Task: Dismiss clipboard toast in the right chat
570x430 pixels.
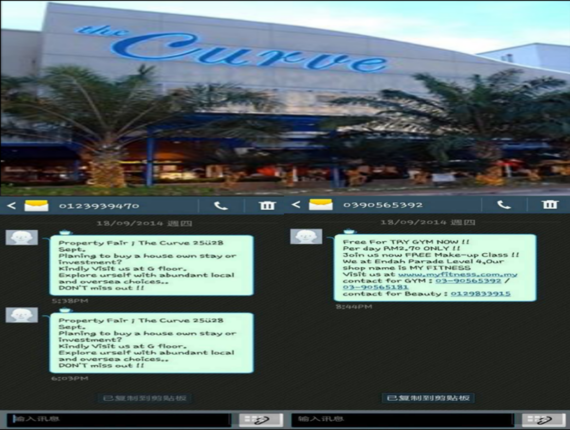Action: (x=428, y=398)
